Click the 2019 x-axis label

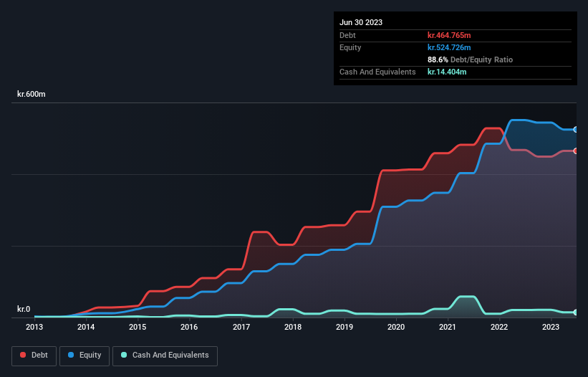tap(344, 327)
